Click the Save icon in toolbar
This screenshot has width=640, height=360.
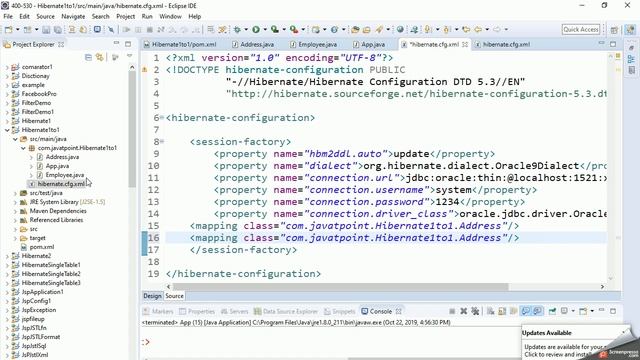[x=46, y=29]
